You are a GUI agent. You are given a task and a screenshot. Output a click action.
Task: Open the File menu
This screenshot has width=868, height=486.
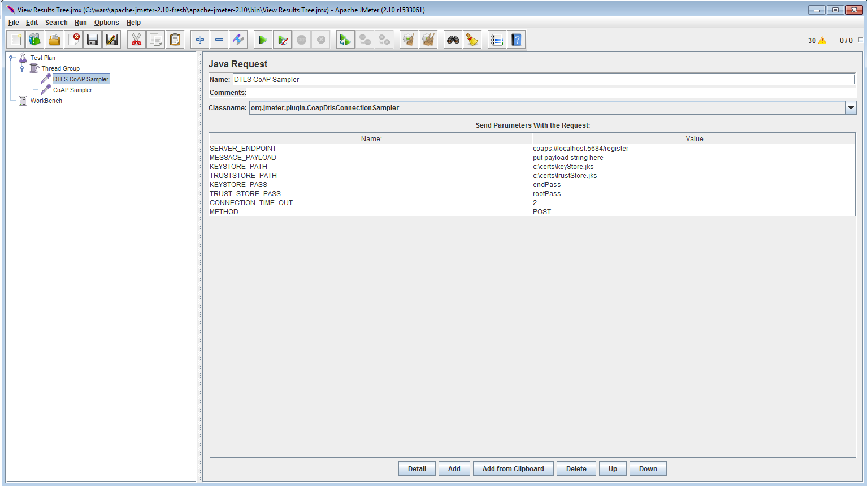point(14,23)
